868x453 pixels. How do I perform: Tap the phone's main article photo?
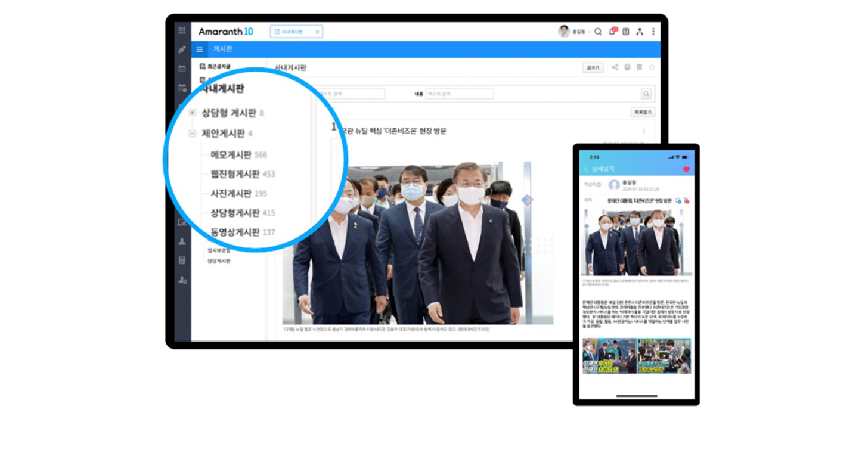pyautogui.click(x=636, y=243)
